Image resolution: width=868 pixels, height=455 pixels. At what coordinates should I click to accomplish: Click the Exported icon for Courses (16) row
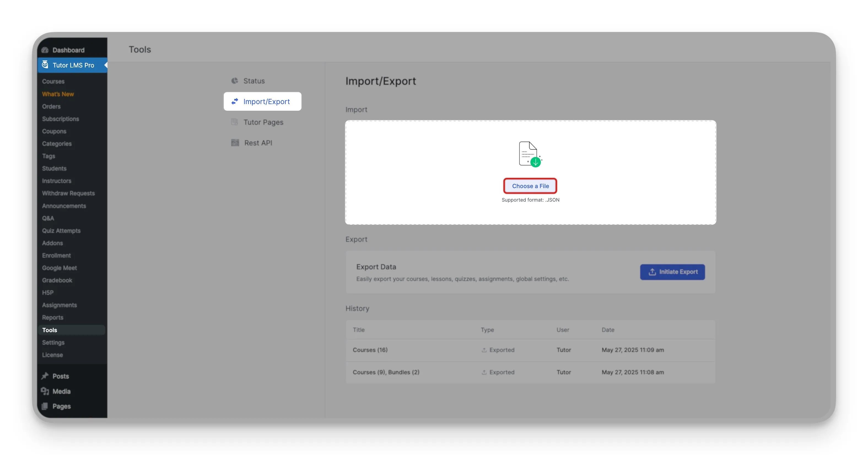pos(484,350)
